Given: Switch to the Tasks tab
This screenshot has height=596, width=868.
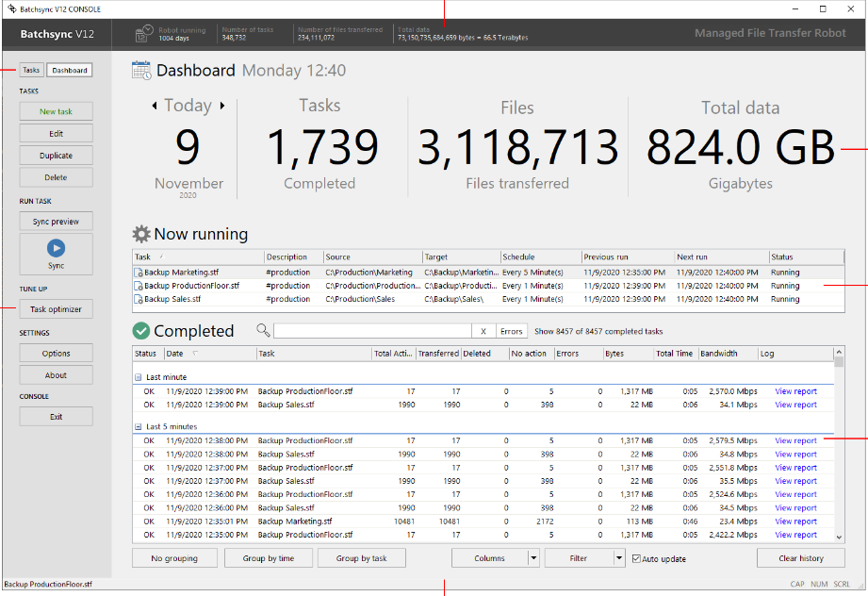Looking at the screenshot, I should [31, 70].
